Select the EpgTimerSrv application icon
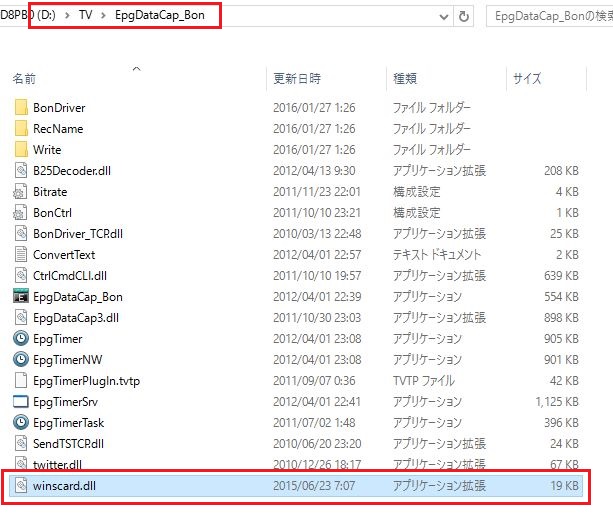This screenshot has height=516, width=613. [x=21, y=402]
